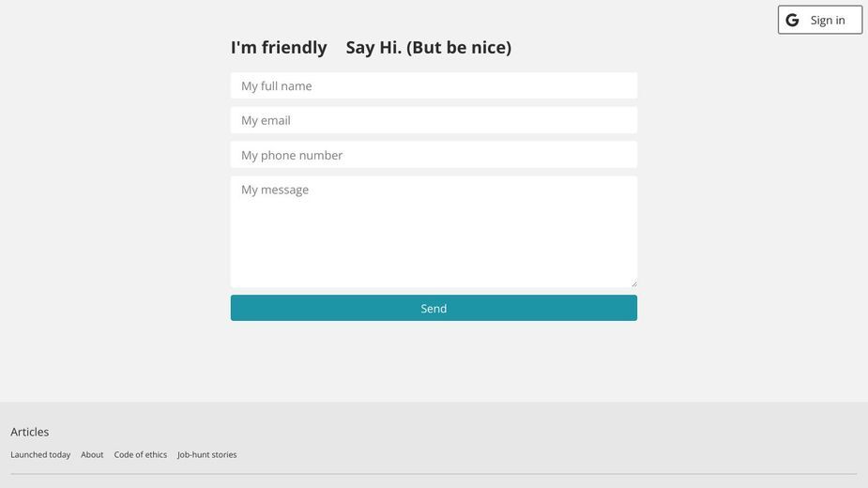Image resolution: width=868 pixels, height=488 pixels.
Task: Click the Google G logo icon
Action: point(792,21)
